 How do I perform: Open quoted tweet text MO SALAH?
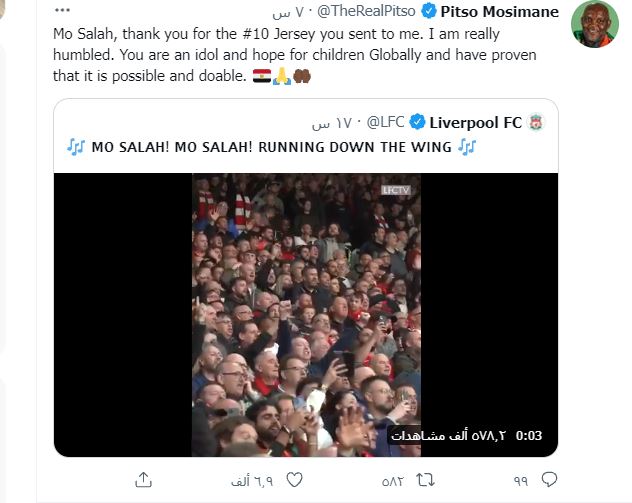click(271, 147)
